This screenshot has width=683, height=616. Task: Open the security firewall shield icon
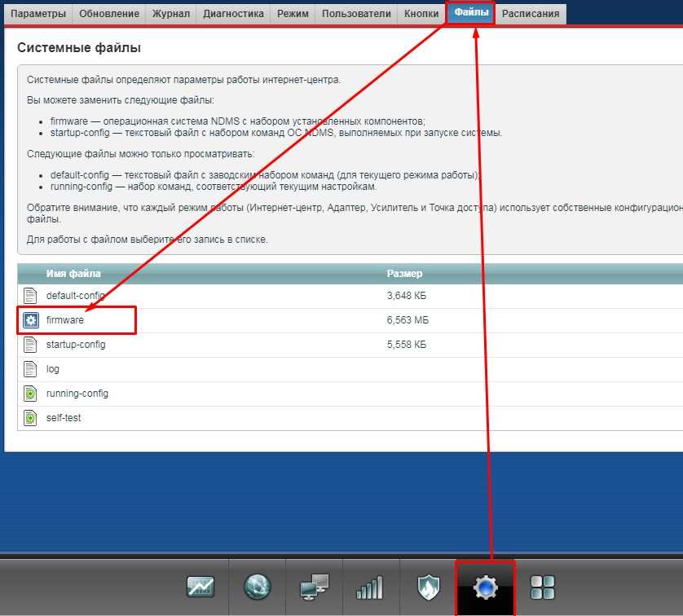pos(428,587)
